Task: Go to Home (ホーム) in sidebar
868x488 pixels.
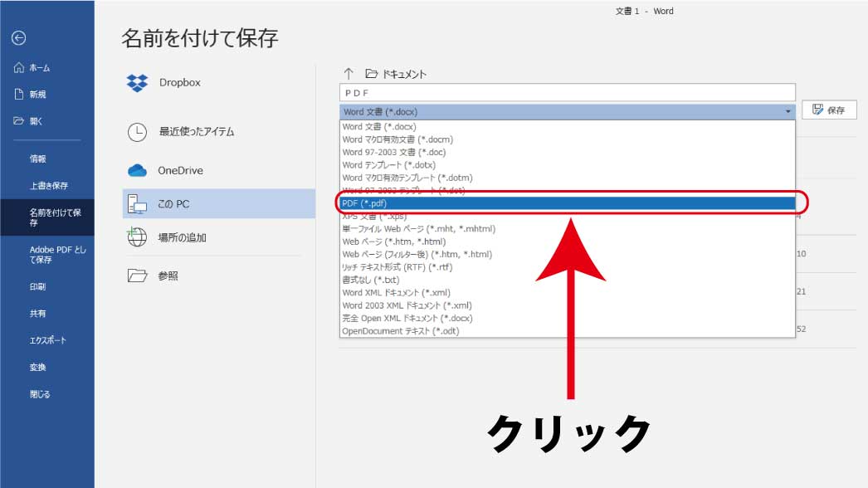Action: pyautogui.click(x=32, y=67)
